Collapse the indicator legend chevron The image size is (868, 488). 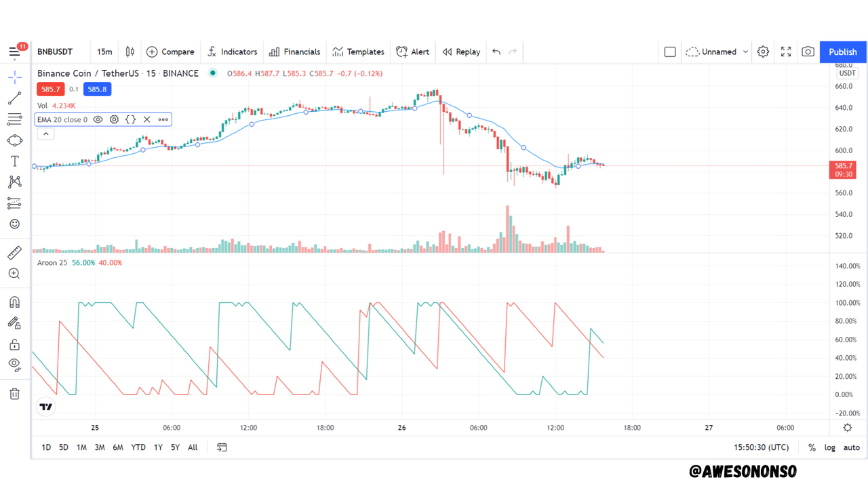[x=45, y=134]
